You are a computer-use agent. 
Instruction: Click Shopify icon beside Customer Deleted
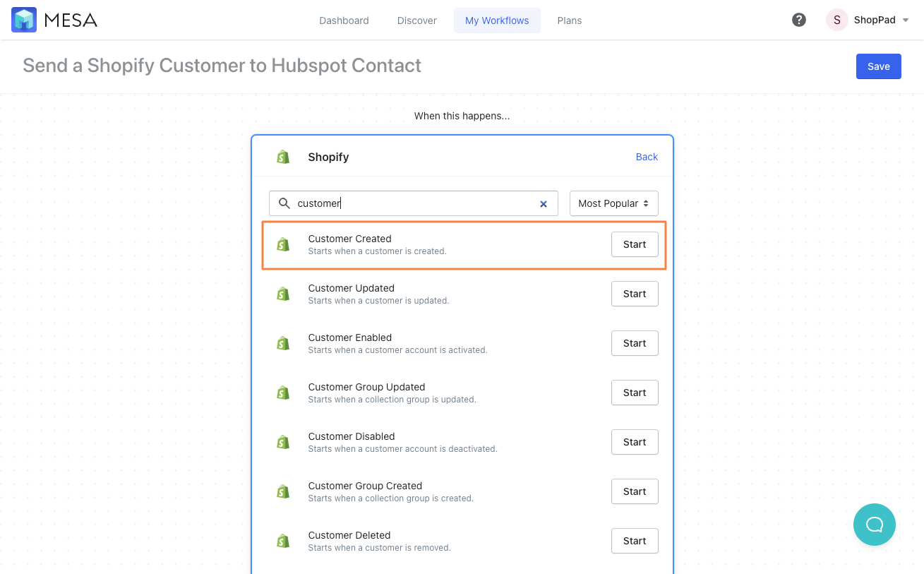pos(283,541)
